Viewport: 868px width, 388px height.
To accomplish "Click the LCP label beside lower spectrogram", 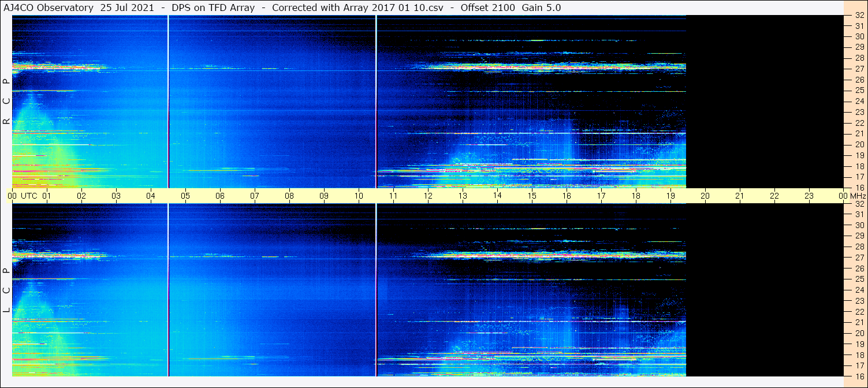I will pyautogui.click(x=6, y=290).
